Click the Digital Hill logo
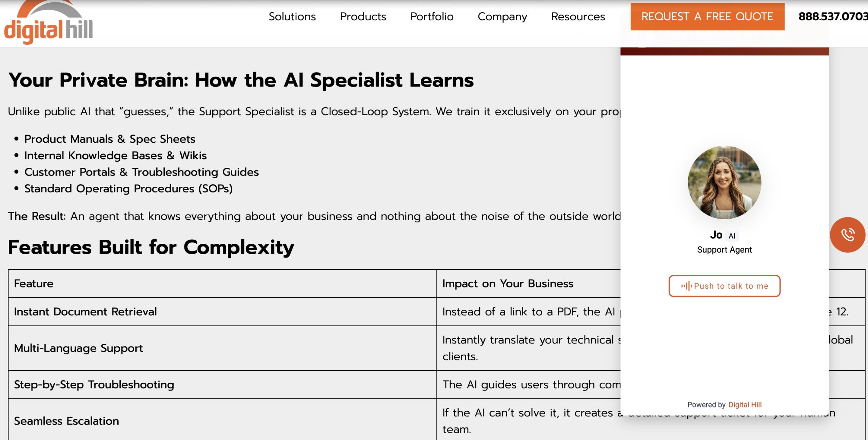This screenshot has width=868, height=440. (x=48, y=24)
